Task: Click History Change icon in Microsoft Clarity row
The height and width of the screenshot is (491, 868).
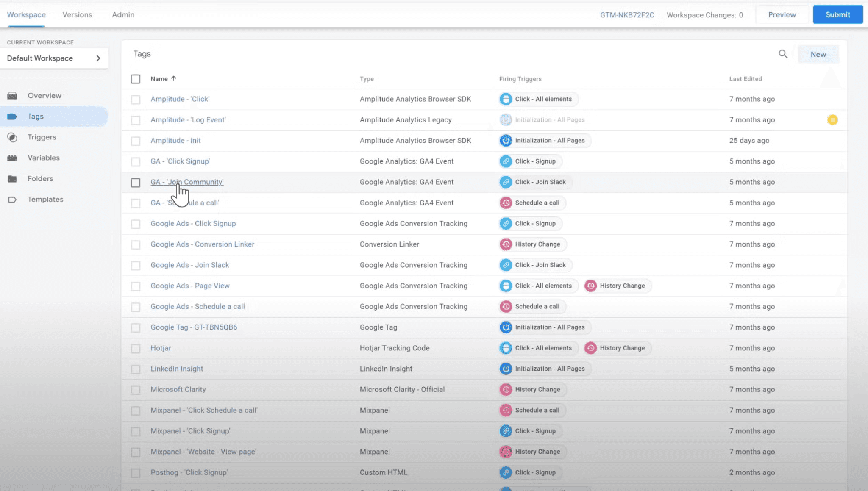Action: [506, 390]
